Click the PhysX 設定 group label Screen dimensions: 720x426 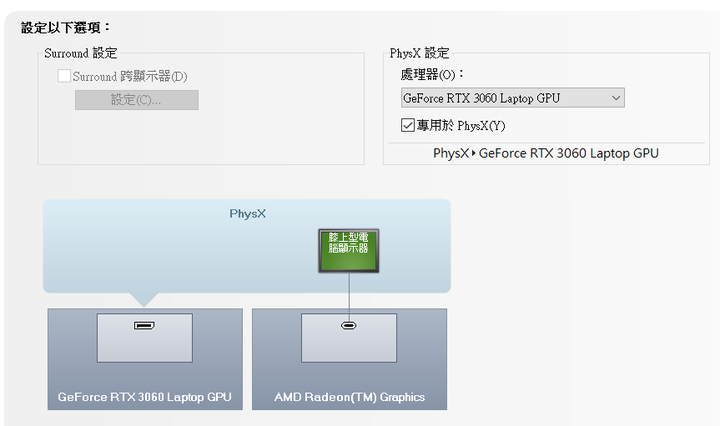[x=419, y=53]
